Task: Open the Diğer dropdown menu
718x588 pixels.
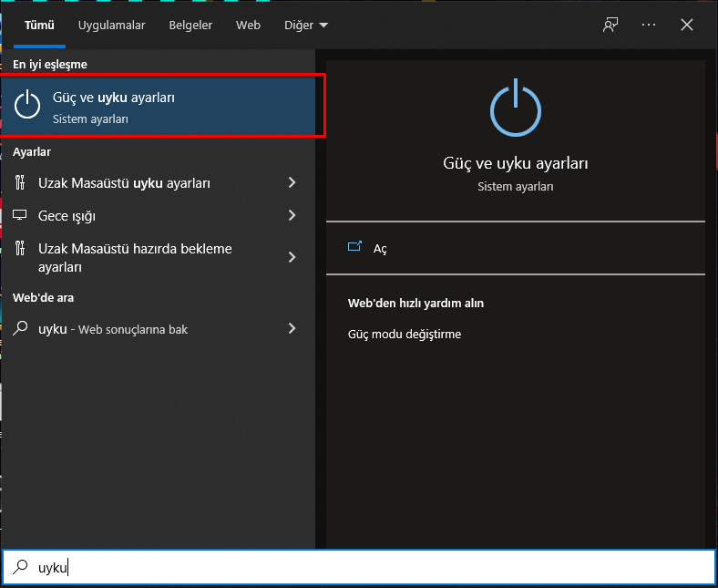Action: tap(306, 25)
